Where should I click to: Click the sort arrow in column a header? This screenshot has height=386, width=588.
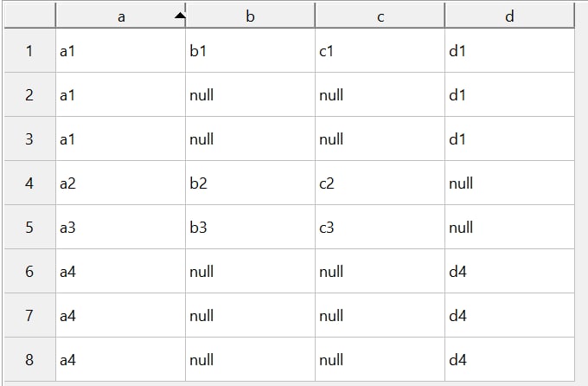tap(181, 16)
